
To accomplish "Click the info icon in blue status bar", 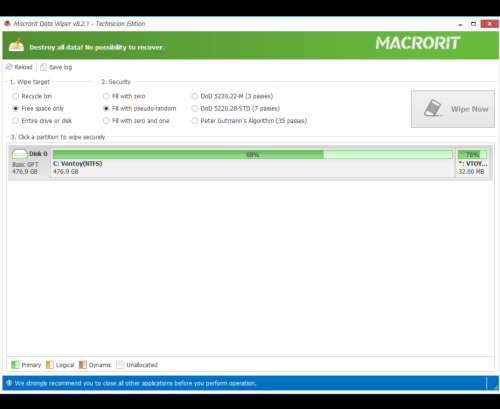I will (9, 383).
